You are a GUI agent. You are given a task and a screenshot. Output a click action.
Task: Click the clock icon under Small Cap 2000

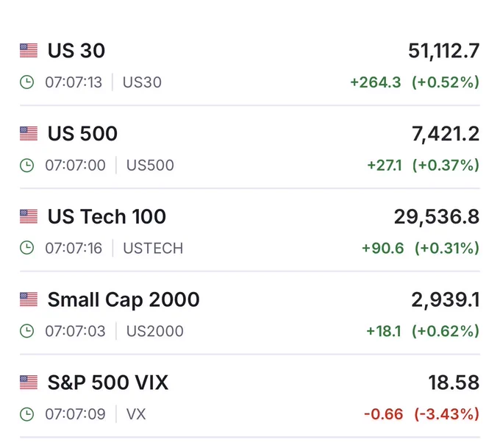click(x=26, y=331)
